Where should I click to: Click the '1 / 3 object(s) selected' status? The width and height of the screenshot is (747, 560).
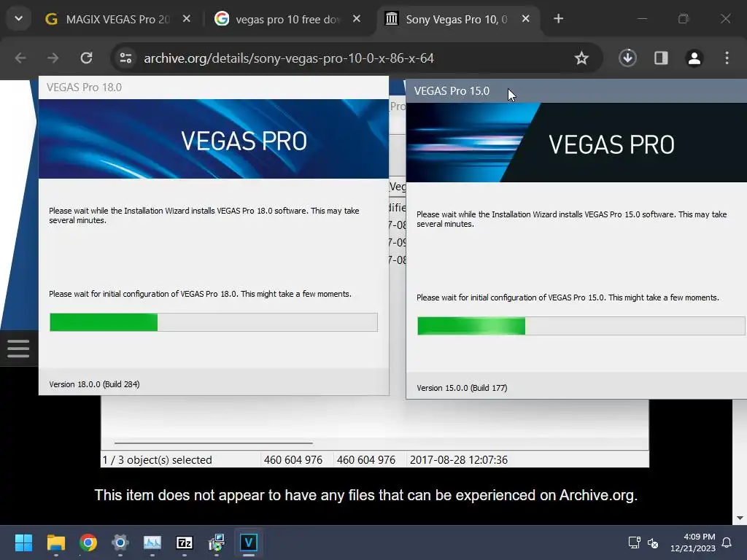point(158,460)
